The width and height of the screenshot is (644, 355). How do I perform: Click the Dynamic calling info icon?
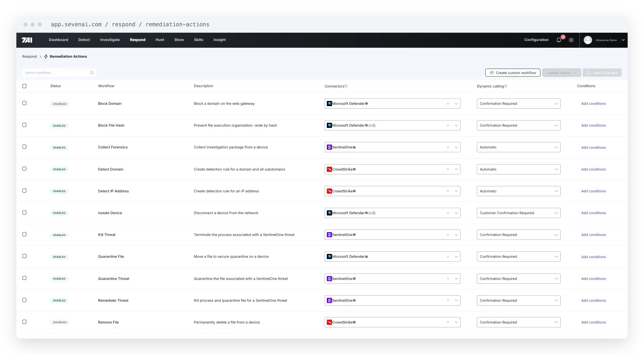(x=505, y=86)
